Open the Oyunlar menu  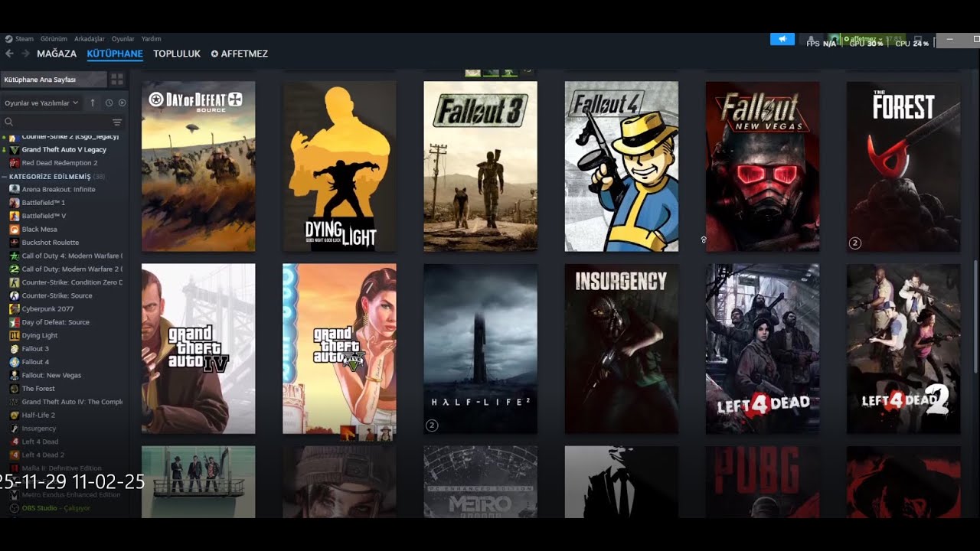point(123,39)
